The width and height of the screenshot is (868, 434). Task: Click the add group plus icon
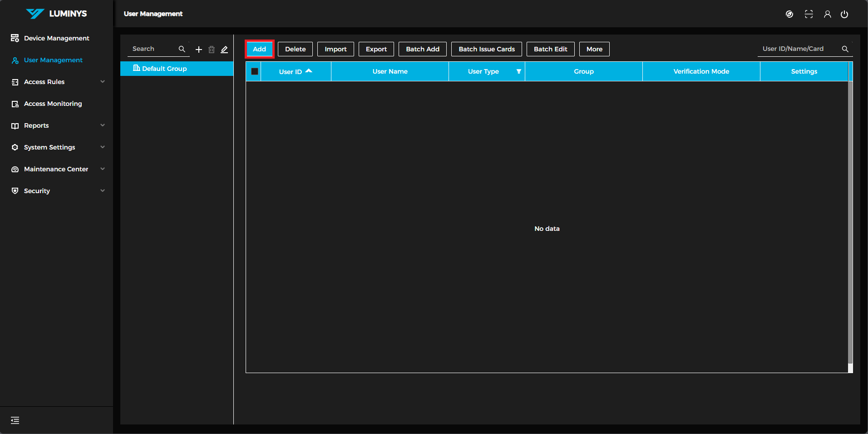[198, 50]
